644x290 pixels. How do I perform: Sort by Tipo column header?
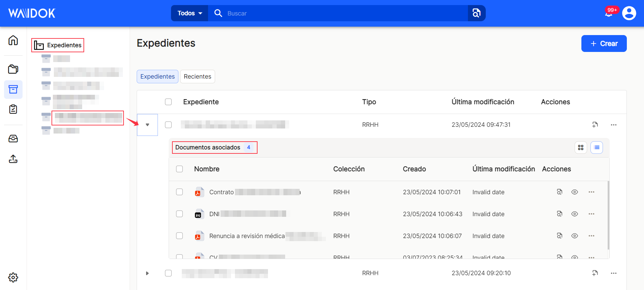point(369,102)
